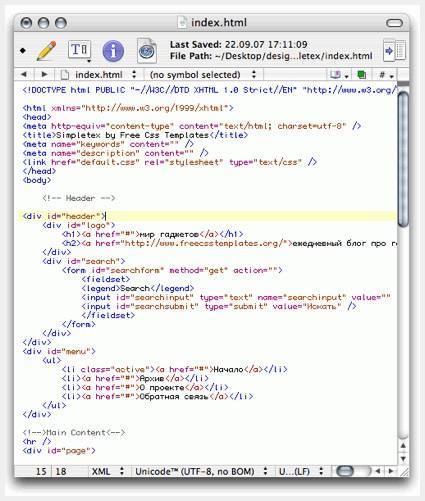The height and width of the screenshot is (501, 425).
Task: Toggle toolbar with the pill button
Action: [x=394, y=23]
